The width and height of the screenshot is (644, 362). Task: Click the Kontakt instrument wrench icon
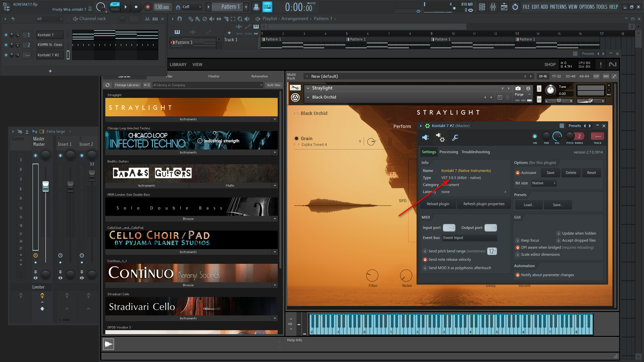point(295,88)
